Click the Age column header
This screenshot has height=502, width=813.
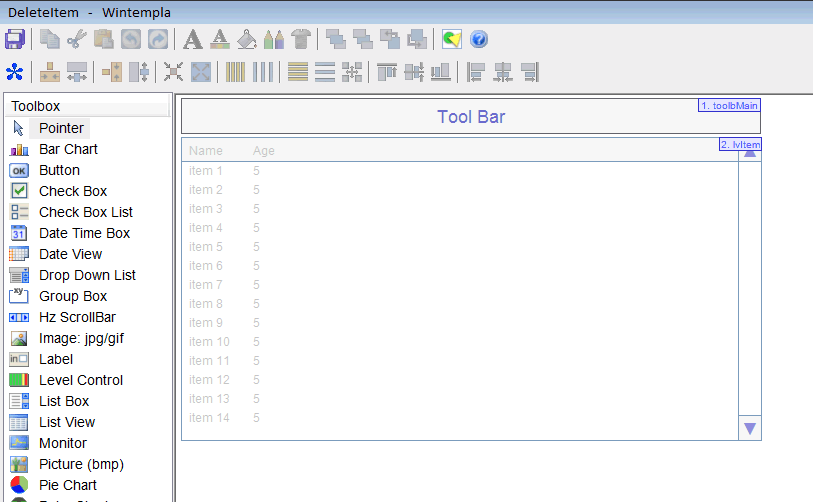pyautogui.click(x=264, y=151)
